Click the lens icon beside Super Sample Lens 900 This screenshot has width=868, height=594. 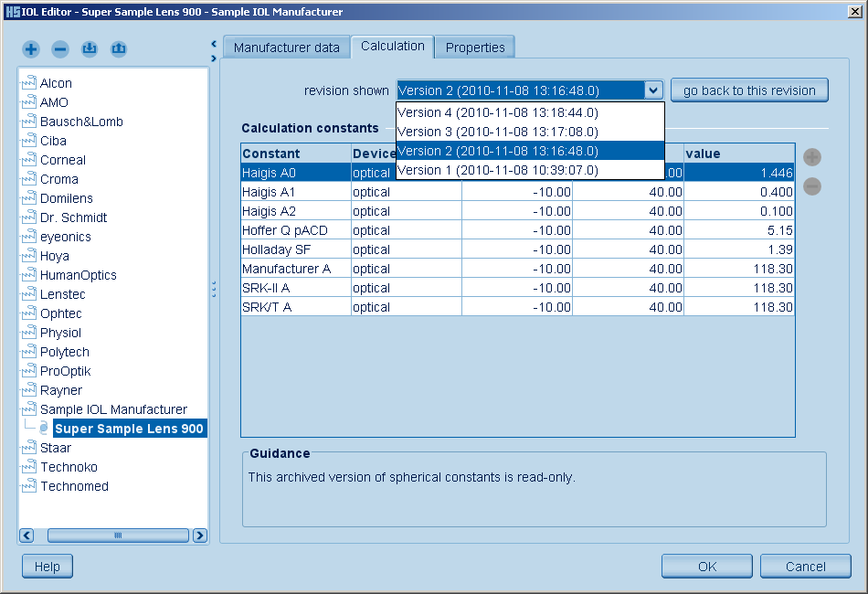click(x=44, y=429)
